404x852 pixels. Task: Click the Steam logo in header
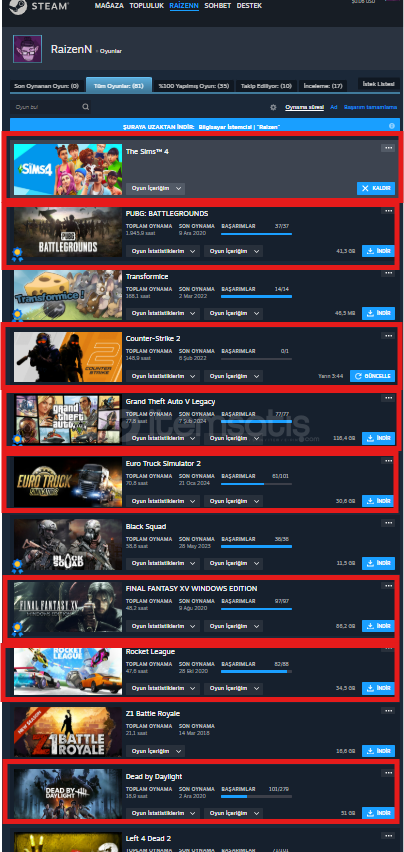37,7
